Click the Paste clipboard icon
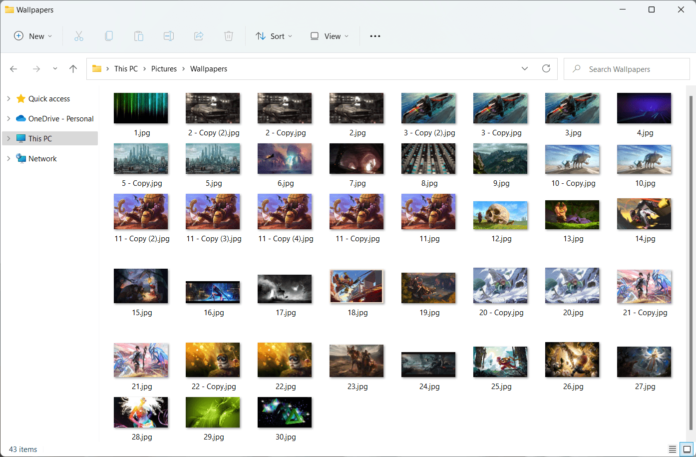Screen dimensions: 696x457 [x=138, y=36]
